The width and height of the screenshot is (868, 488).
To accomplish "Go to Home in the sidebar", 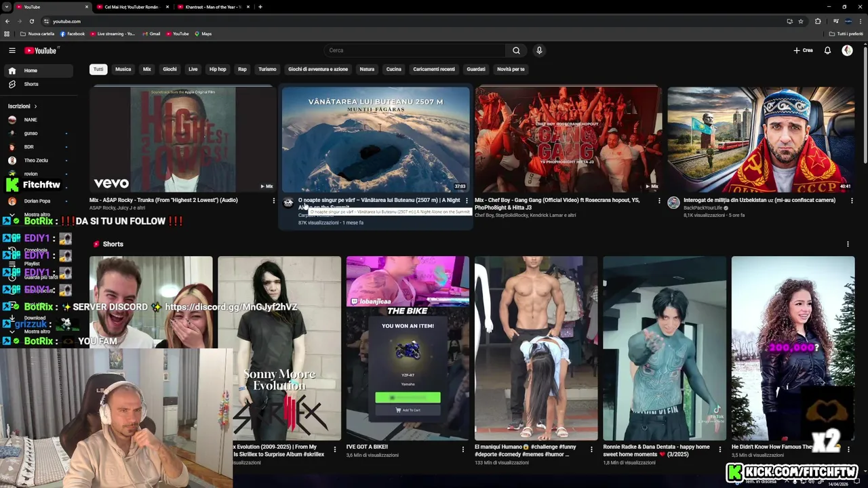I will coord(39,70).
